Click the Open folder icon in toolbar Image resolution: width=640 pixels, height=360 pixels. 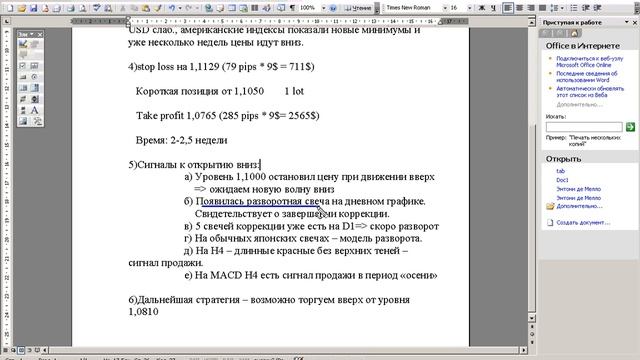21,8
